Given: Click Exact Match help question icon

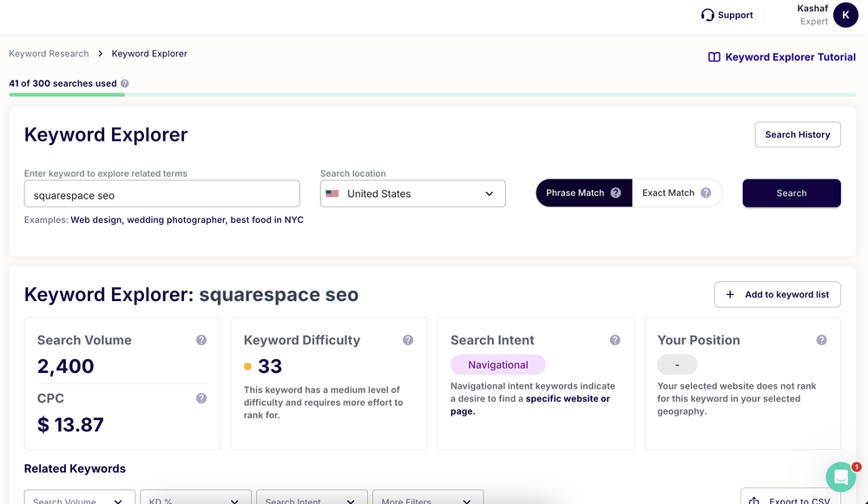Looking at the screenshot, I should (x=706, y=193).
